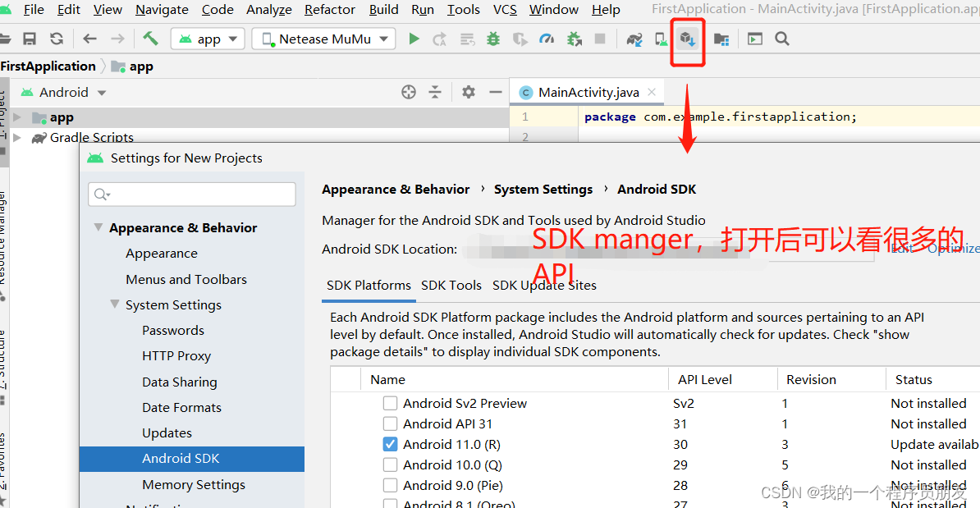Tick the Android Sv2 Preview checkbox

[x=390, y=403]
